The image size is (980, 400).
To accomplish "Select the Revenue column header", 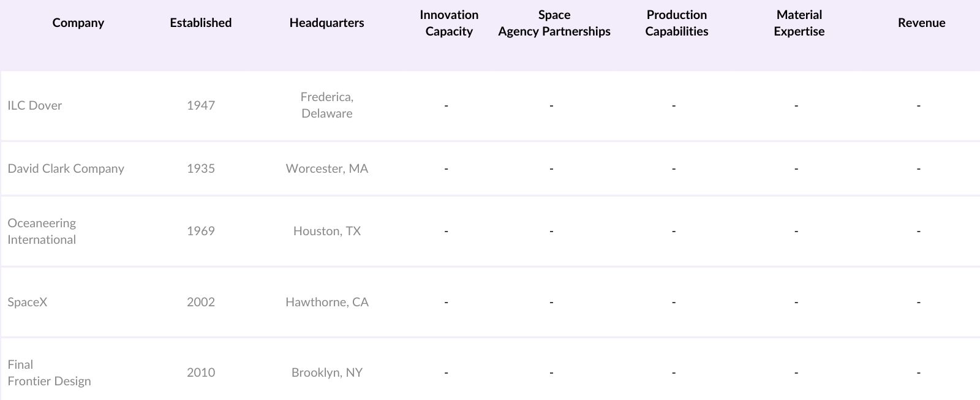I will (x=921, y=23).
